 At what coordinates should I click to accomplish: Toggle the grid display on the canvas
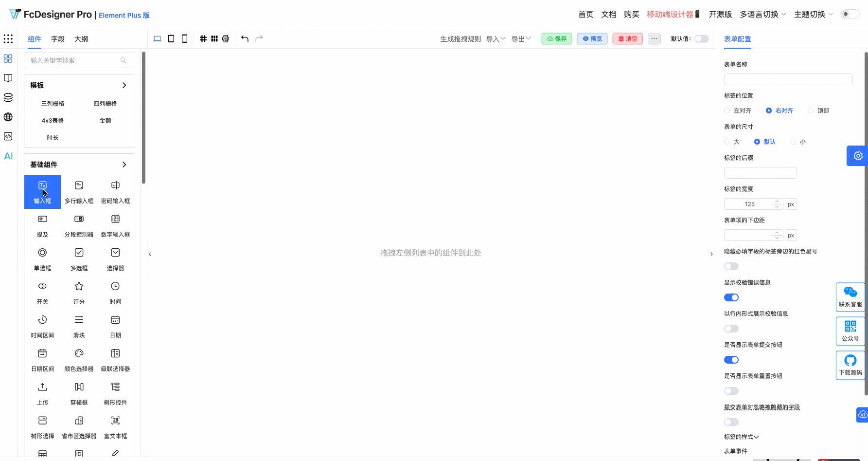point(203,38)
